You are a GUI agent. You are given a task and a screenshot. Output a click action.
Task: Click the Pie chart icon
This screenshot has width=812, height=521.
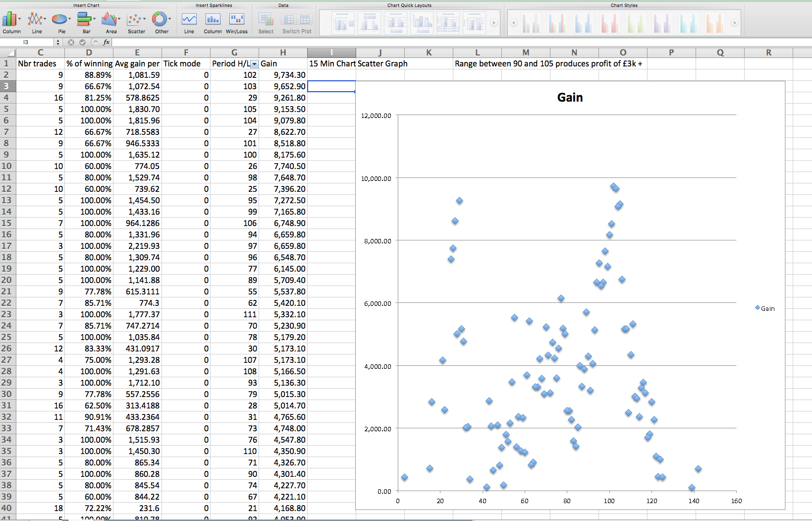coord(59,20)
